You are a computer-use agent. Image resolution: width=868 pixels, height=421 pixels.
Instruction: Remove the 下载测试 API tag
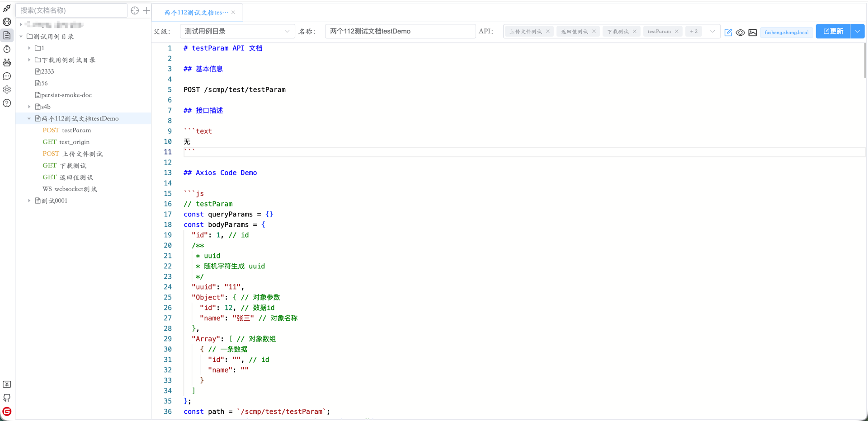click(x=635, y=31)
